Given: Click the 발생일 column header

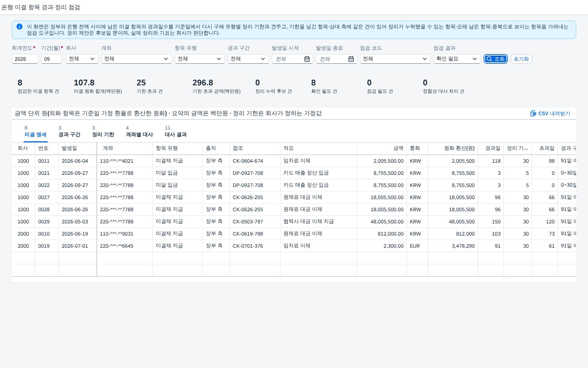Looking at the screenshot, I should tap(78, 148).
